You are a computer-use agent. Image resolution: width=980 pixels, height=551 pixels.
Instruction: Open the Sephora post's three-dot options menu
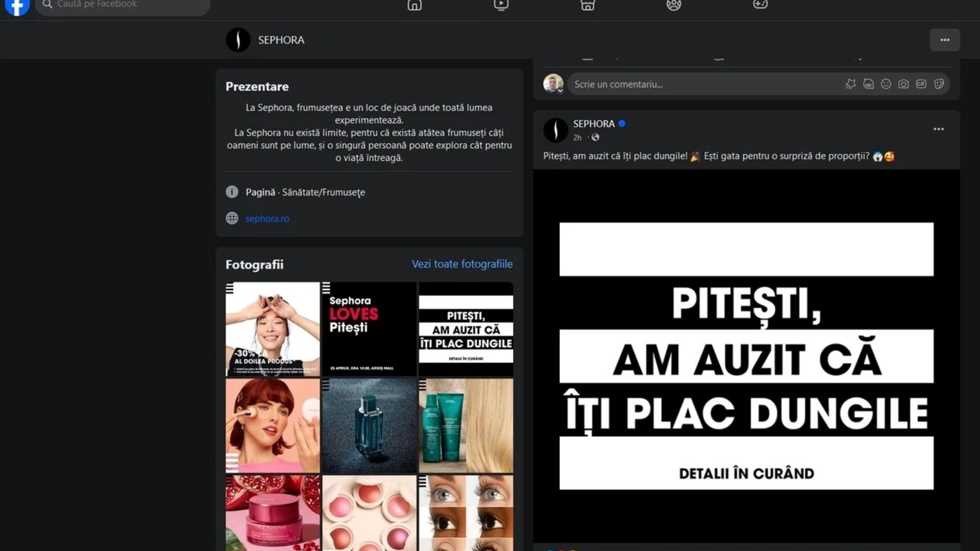click(x=938, y=129)
